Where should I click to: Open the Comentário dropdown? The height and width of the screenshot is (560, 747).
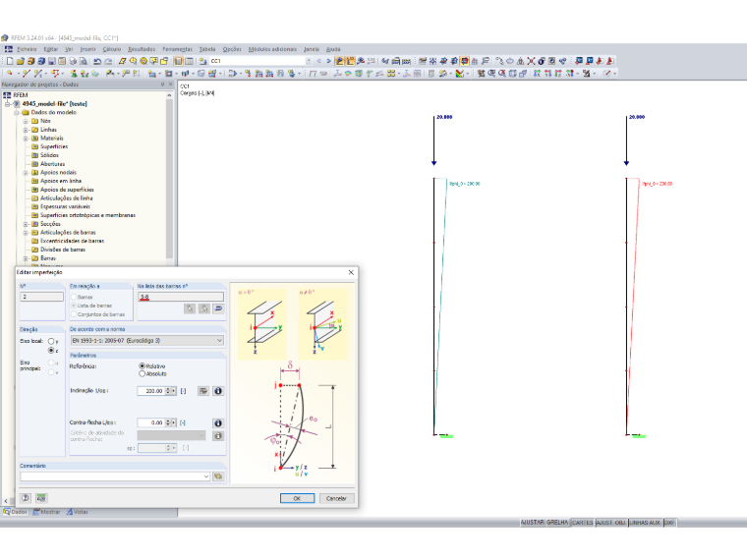205,476
